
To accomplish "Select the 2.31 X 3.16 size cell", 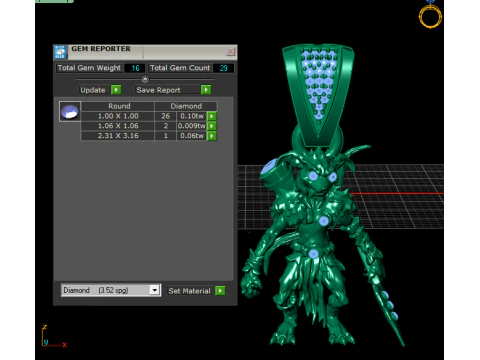I will pos(118,136).
